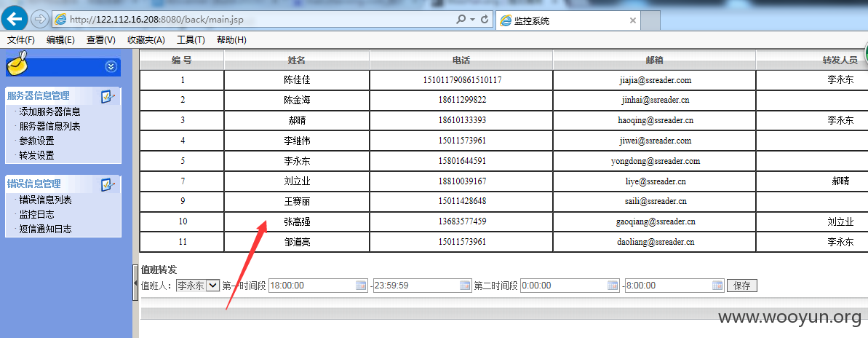
Task: Open a new blank tab
Action: (x=650, y=21)
